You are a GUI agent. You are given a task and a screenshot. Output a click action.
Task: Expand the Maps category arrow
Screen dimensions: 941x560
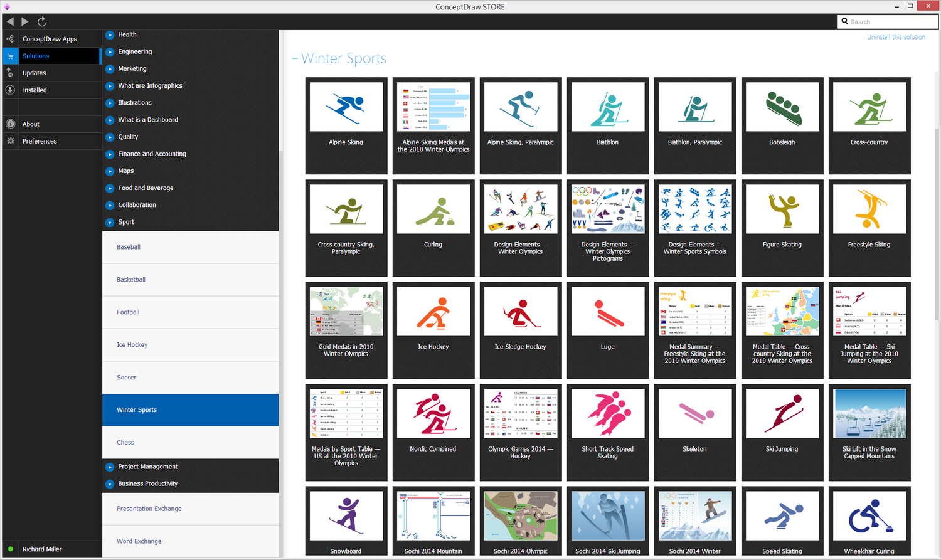[110, 171]
